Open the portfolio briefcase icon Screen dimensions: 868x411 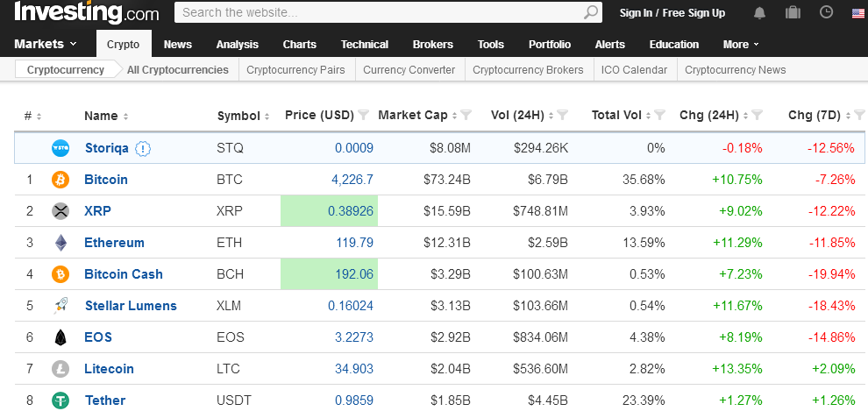pos(793,12)
